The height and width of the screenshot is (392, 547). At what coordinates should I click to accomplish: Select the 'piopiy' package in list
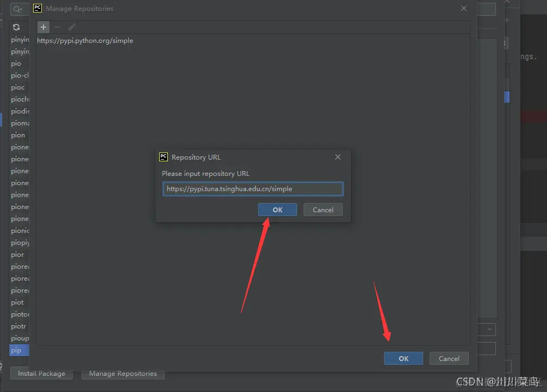point(20,243)
